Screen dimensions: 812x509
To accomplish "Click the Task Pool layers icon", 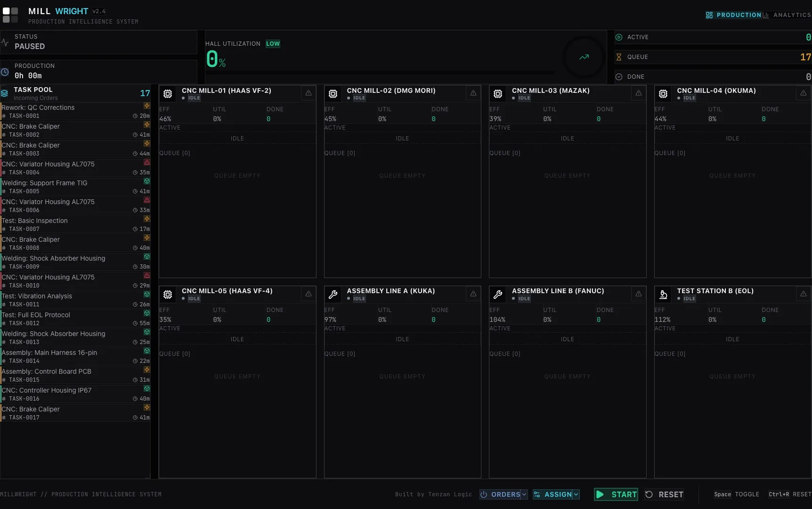I will click(x=5, y=93).
